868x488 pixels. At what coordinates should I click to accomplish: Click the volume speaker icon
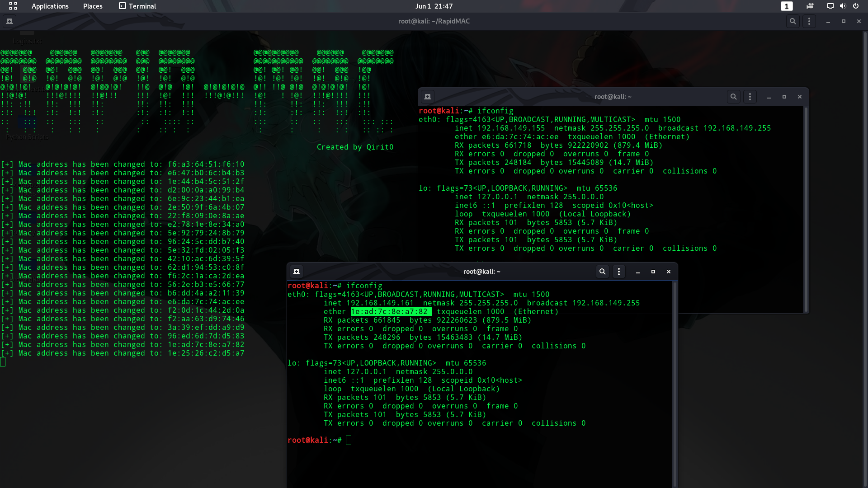pyautogui.click(x=843, y=6)
